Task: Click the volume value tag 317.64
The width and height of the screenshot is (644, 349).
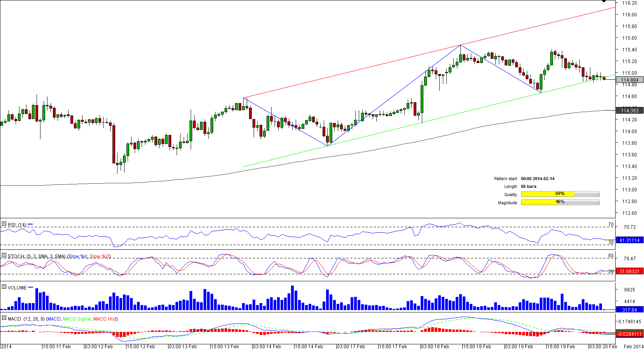Action: pyautogui.click(x=630, y=310)
